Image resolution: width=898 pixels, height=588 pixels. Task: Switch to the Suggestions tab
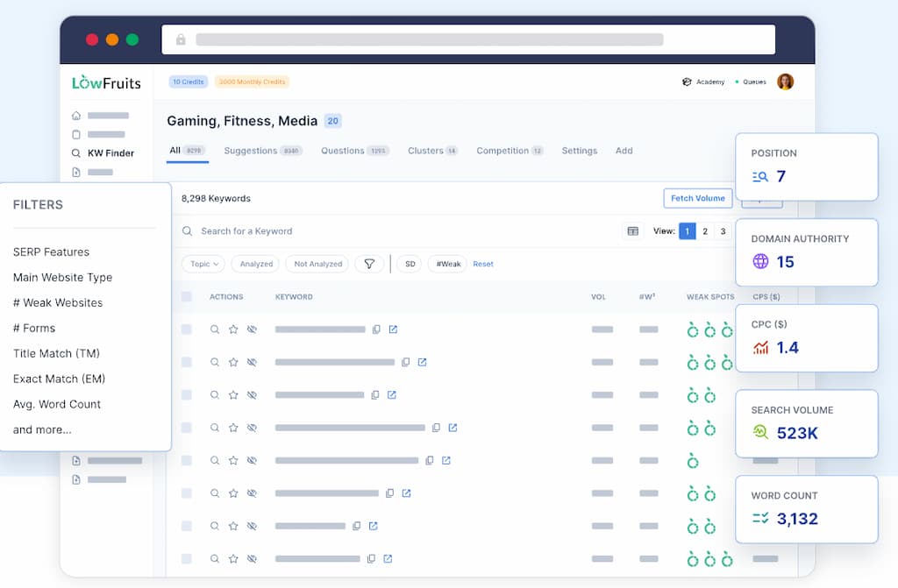[x=263, y=151]
